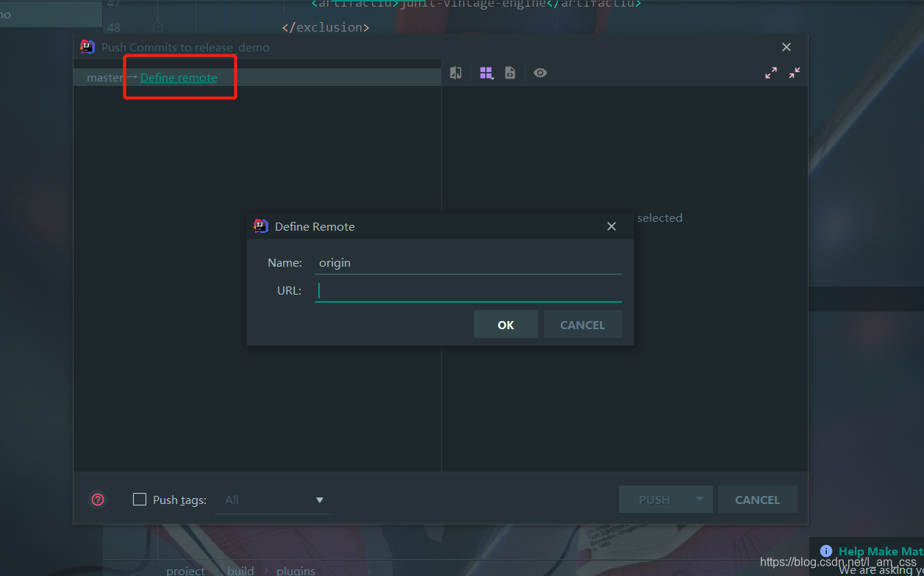Image resolution: width=924 pixels, height=576 pixels.
Task: Cancel the Push Commits dialog
Action: click(757, 500)
